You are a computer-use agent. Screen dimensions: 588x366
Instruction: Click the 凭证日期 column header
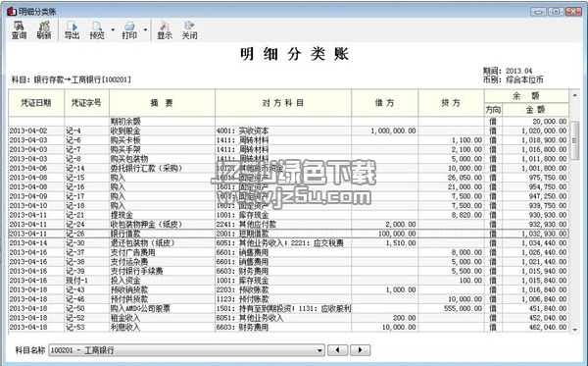pos(36,103)
